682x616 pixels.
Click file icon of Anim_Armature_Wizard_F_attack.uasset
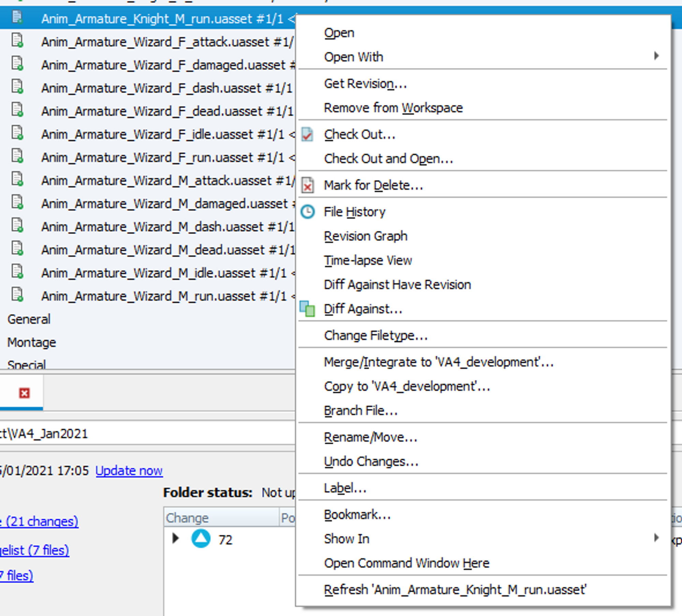(x=17, y=41)
